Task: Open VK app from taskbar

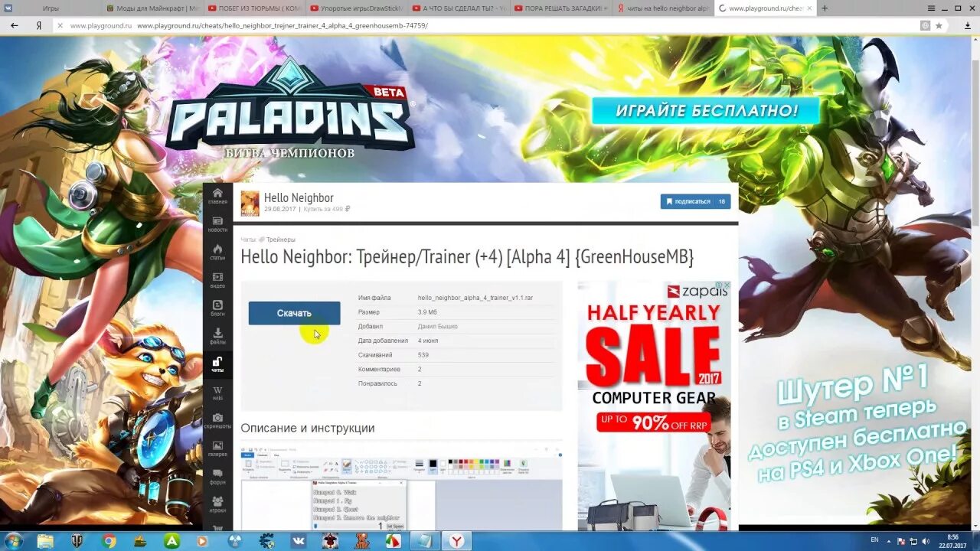Action: coord(298,541)
